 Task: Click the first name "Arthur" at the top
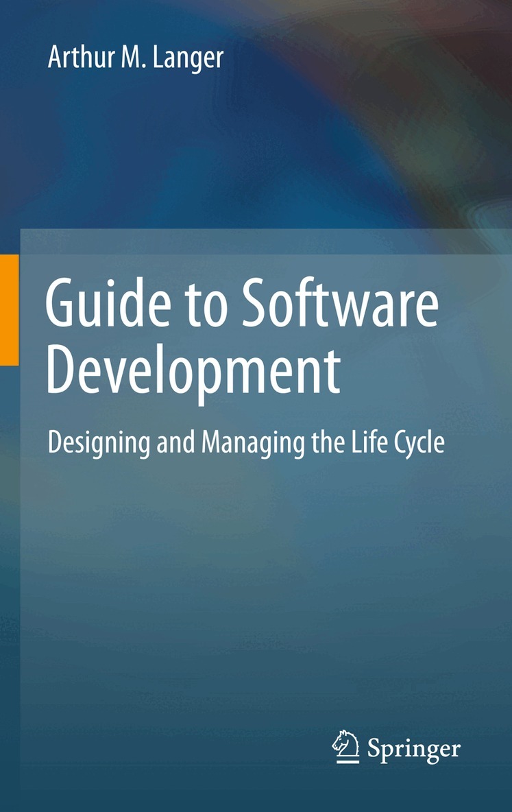click(x=77, y=57)
